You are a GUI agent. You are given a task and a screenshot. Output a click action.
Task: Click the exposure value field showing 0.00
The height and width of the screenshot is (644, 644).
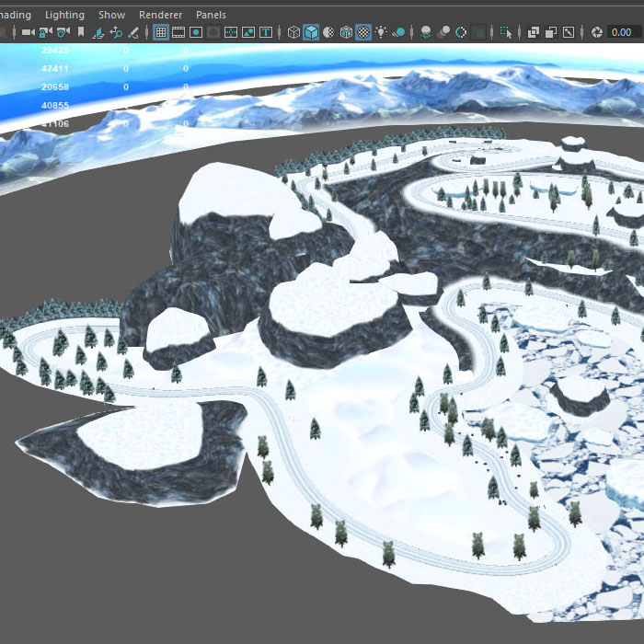(x=621, y=32)
